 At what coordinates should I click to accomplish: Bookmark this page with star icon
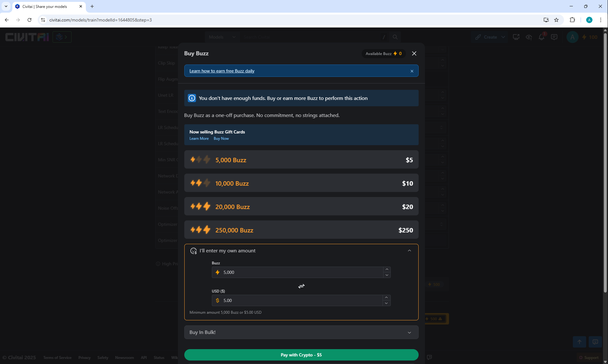tap(556, 20)
